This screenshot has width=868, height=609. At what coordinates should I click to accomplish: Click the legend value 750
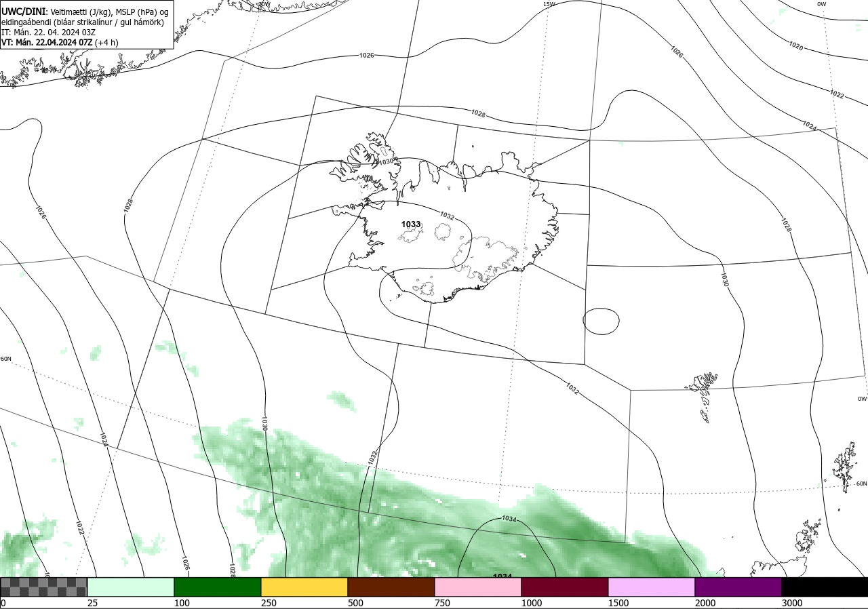[x=443, y=603]
